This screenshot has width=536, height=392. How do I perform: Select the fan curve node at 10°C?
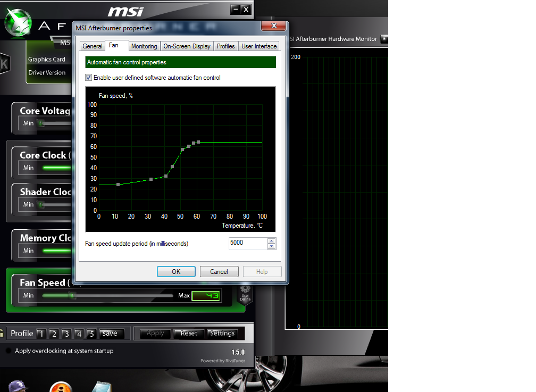118,185
